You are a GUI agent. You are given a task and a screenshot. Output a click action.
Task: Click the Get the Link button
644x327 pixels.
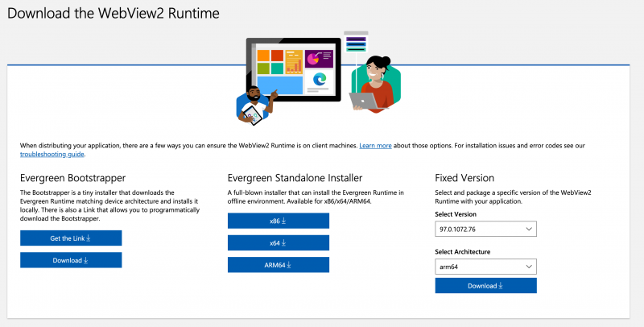click(71, 238)
